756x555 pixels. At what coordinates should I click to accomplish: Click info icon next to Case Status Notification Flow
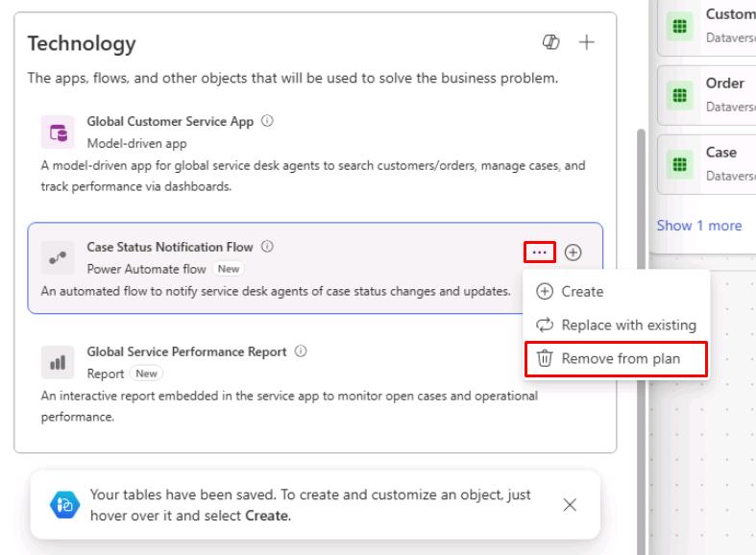point(267,246)
